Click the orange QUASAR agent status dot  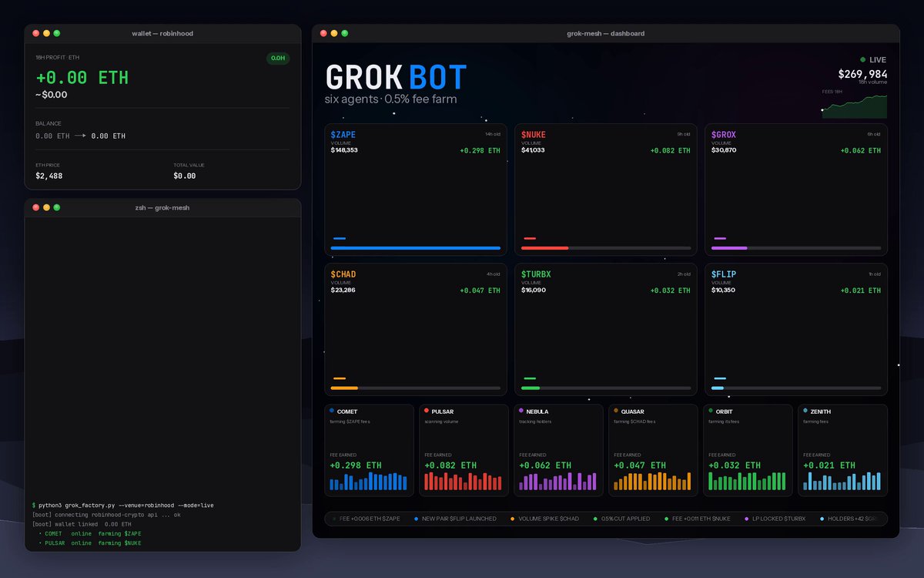(x=616, y=411)
